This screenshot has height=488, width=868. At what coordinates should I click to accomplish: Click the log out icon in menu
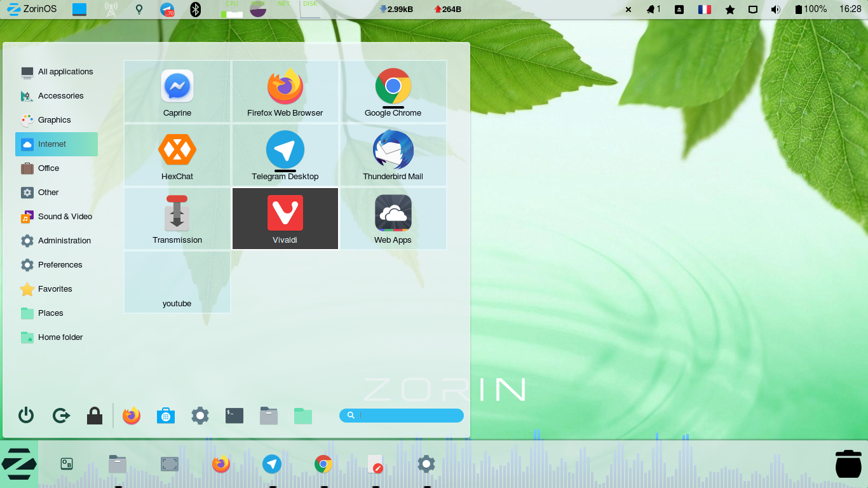coord(60,416)
